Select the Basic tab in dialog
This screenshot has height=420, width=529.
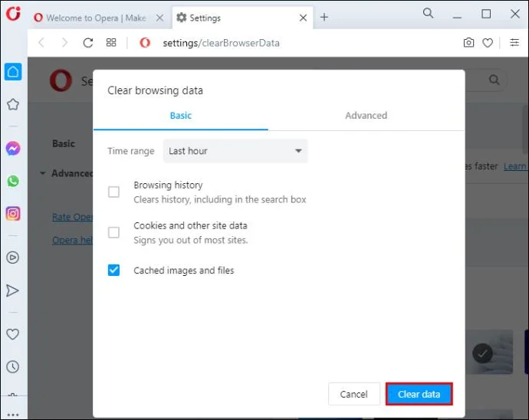(x=181, y=116)
